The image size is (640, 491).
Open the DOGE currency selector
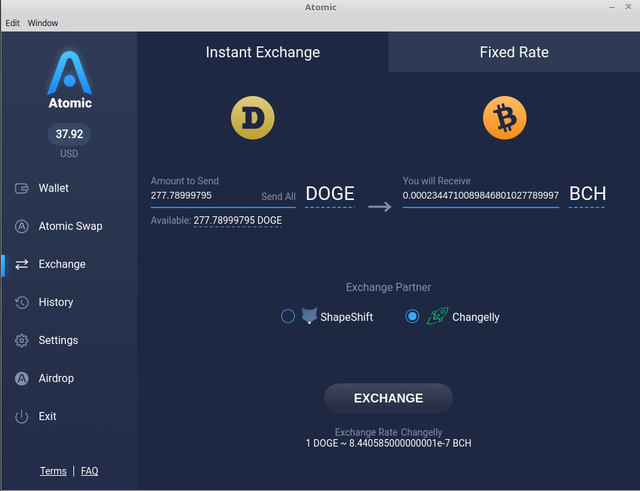click(330, 194)
